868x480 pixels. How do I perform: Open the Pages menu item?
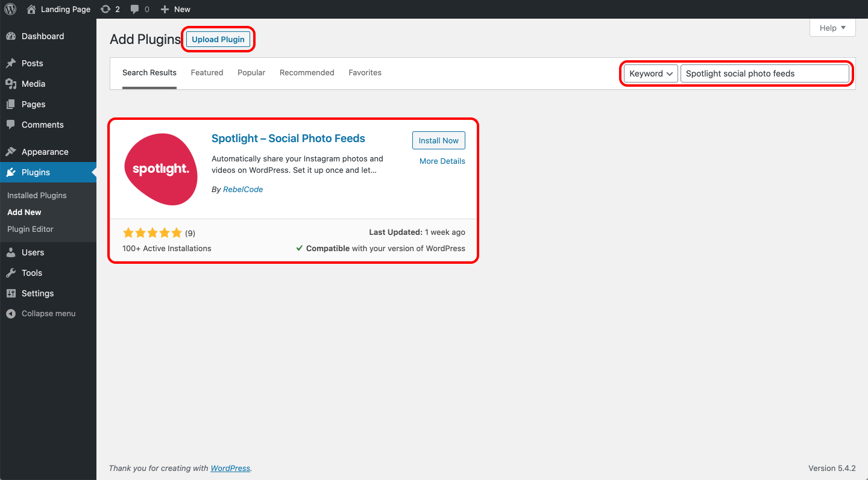point(48,104)
